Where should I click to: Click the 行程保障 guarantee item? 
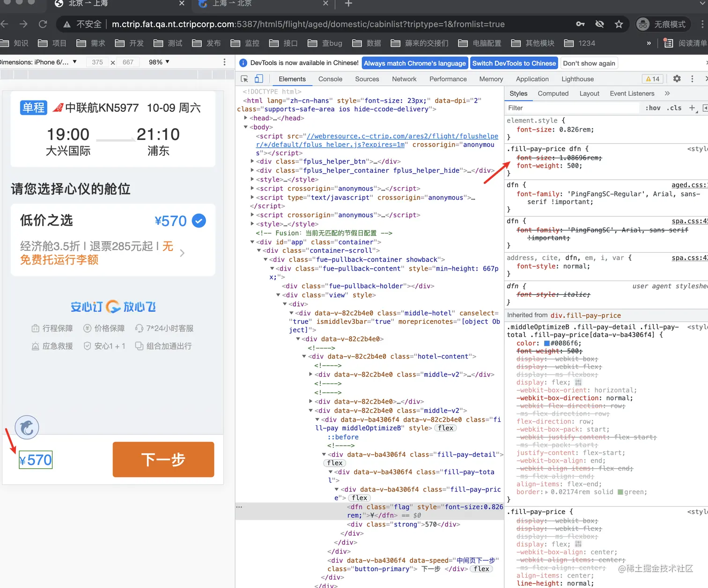point(52,328)
